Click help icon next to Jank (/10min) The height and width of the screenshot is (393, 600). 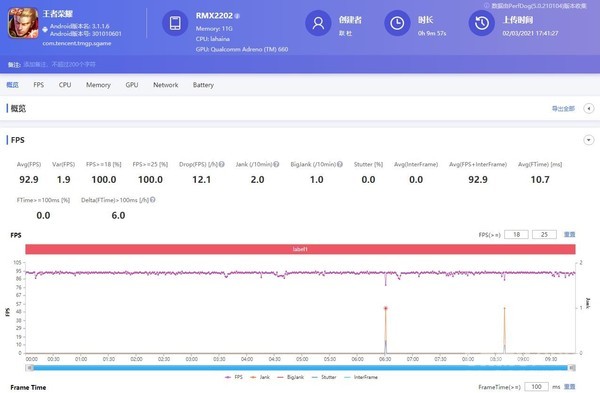click(276, 165)
